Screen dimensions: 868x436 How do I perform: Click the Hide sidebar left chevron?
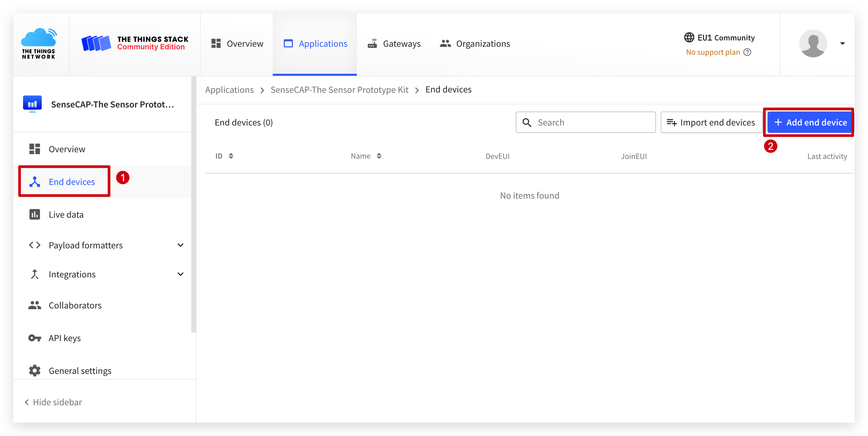(x=27, y=402)
